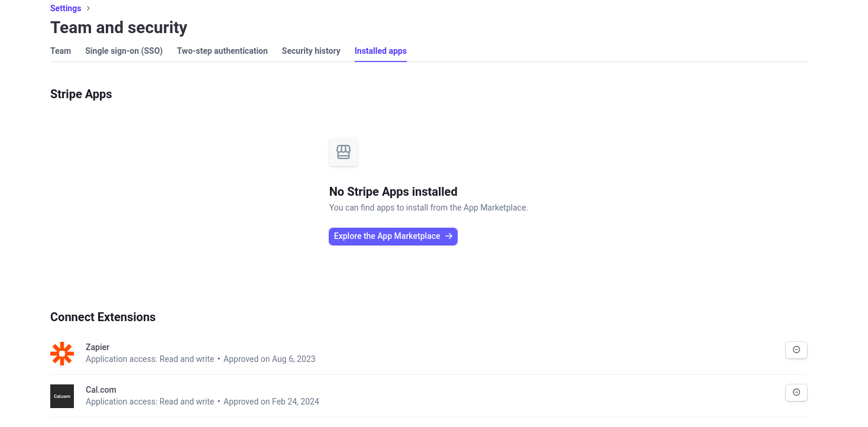Click the Cal.com logo icon
Viewport: 868px width, 427px height.
click(x=62, y=396)
